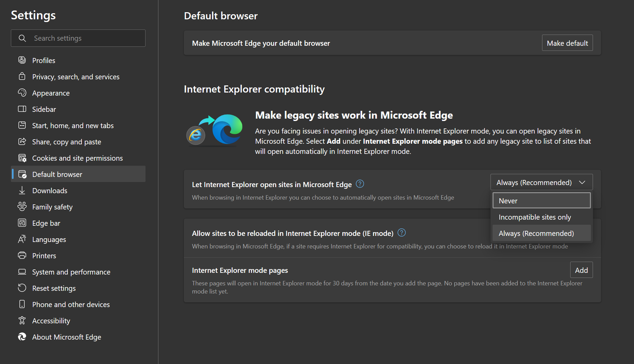This screenshot has width=634, height=364.
Task: Click the Edge bar icon
Action: coord(22,223)
